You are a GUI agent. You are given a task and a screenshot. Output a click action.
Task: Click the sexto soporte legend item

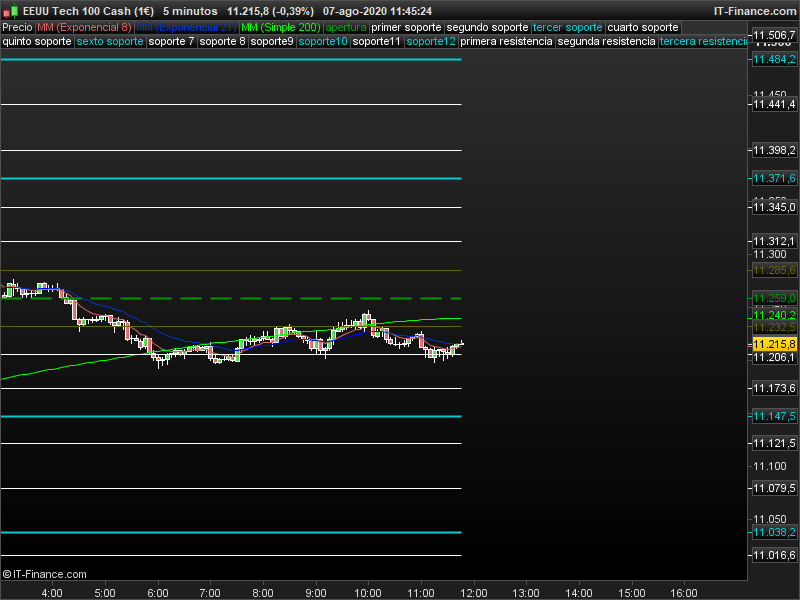coord(110,42)
